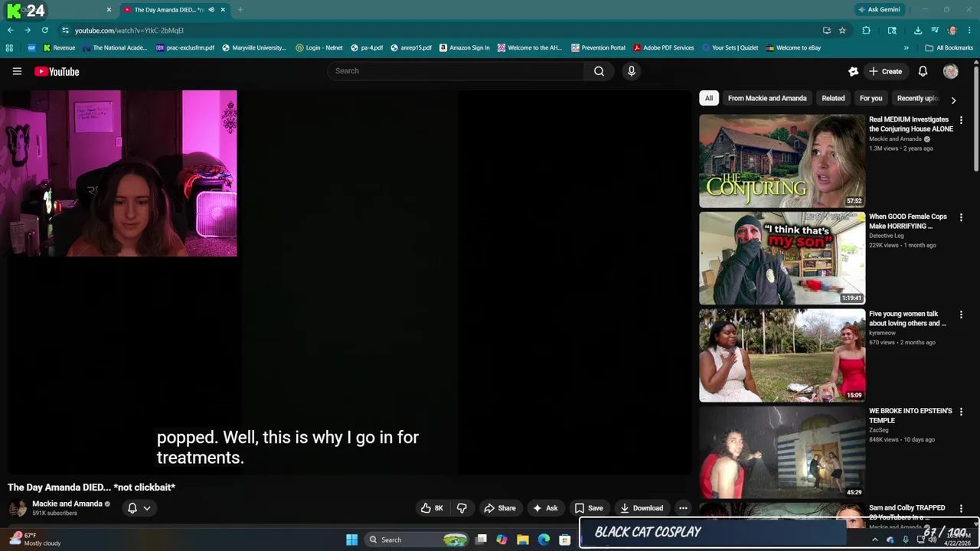Select the All filter chip
The height and width of the screenshot is (551, 980).
[x=709, y=98]
